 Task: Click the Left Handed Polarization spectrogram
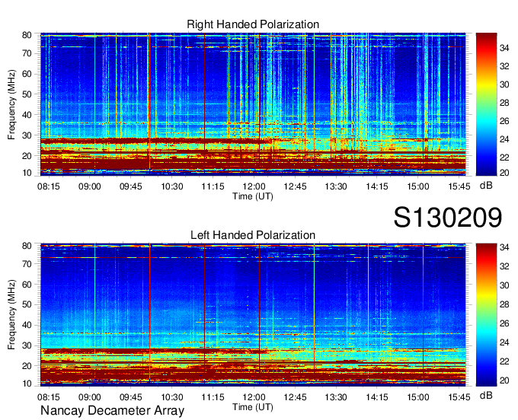click(253, 315)
